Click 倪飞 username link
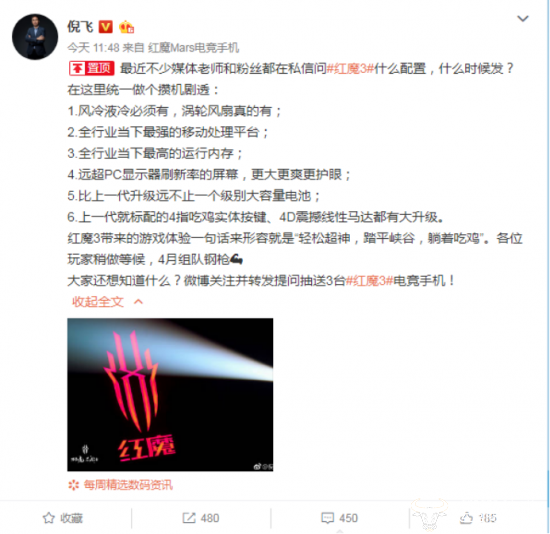This screenshot has width=550, height=534. (80, 27)
